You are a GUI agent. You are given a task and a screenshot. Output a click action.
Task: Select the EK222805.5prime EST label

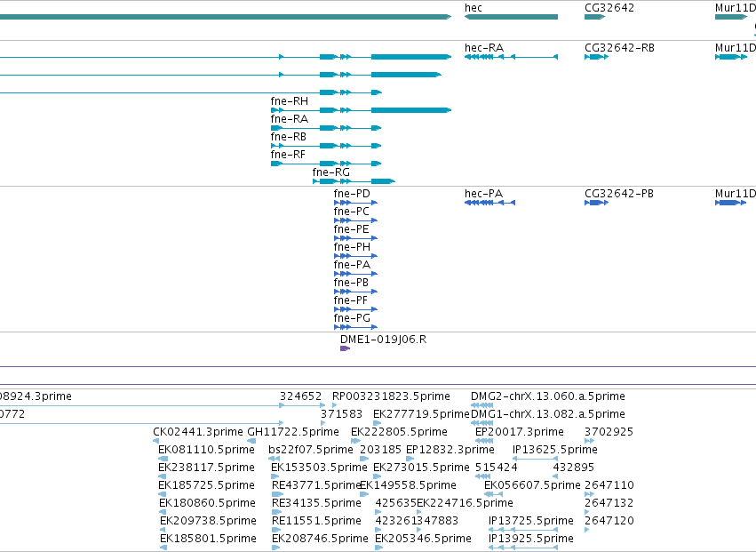click(x=399, y=432)
